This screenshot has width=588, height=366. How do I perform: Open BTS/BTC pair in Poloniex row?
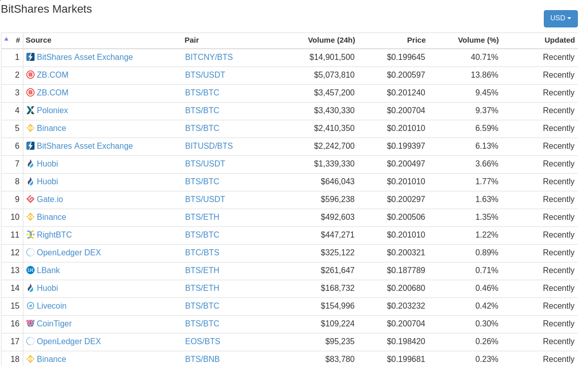(x=202, y=110)
